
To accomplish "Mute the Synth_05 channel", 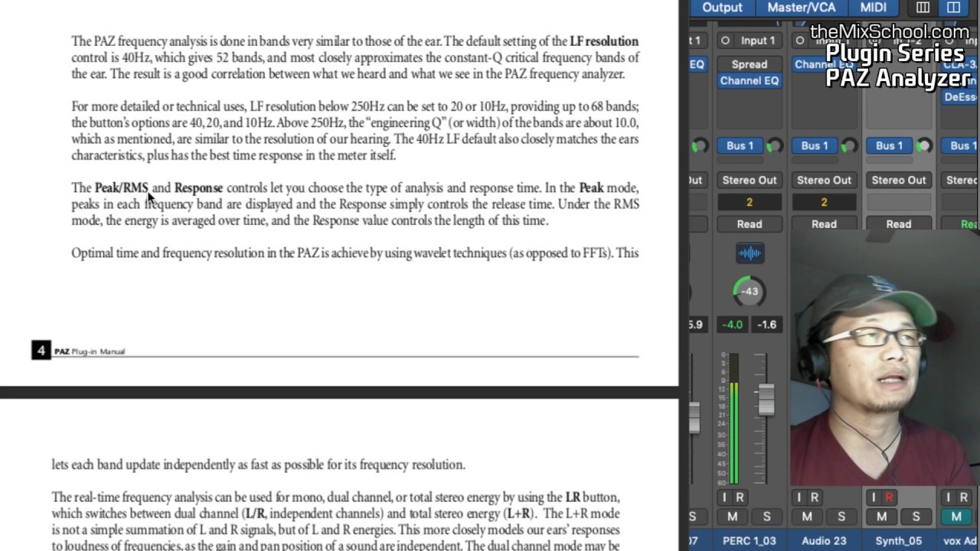I will (x=881, y=517).
